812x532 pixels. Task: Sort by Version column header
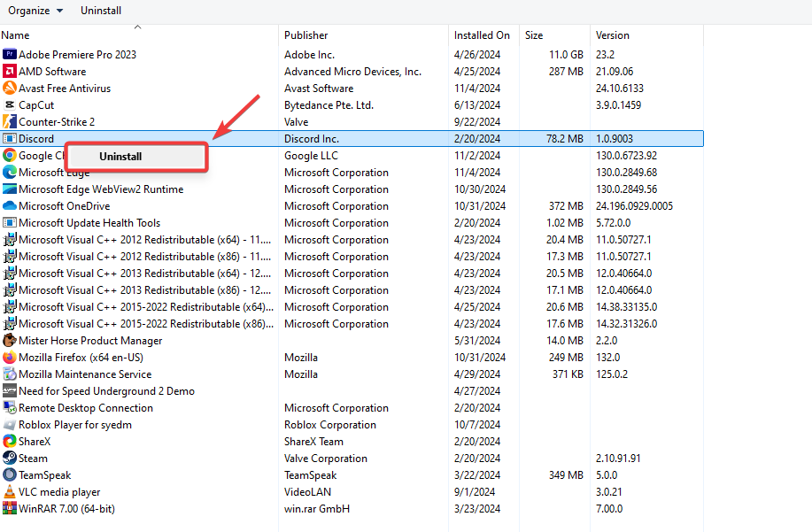[613, 35]
